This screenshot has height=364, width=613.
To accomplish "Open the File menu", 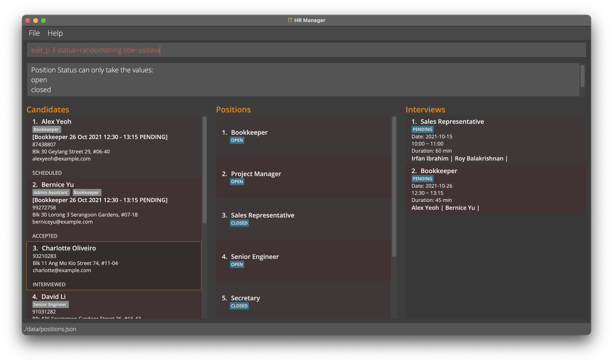I will point(34,33).
